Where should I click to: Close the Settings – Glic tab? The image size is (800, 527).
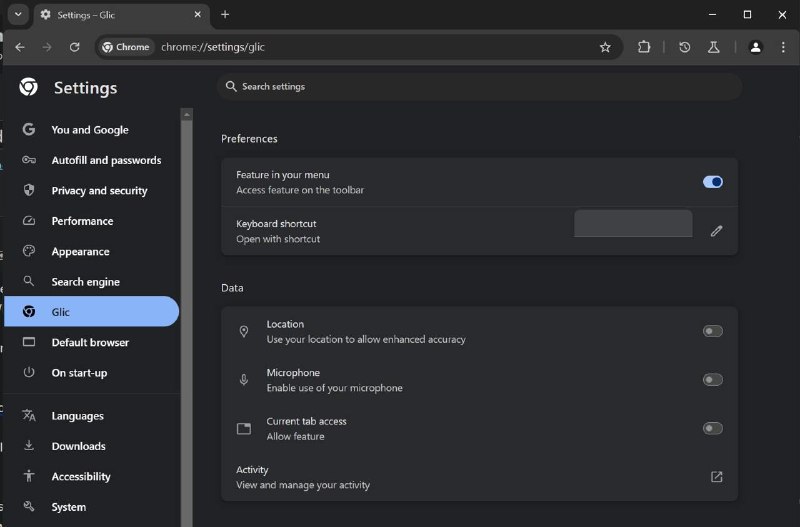pyautogui.click(x=197, y=14)
